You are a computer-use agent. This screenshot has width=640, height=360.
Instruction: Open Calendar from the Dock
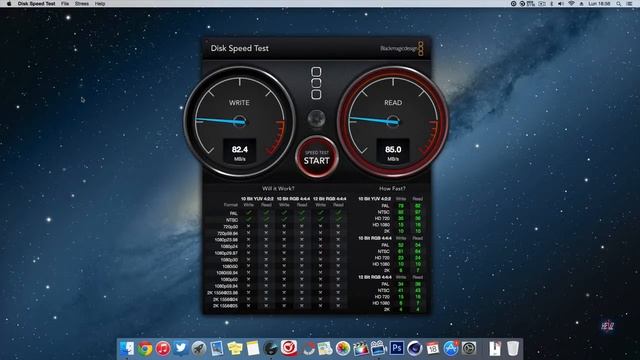click(433, 349)
